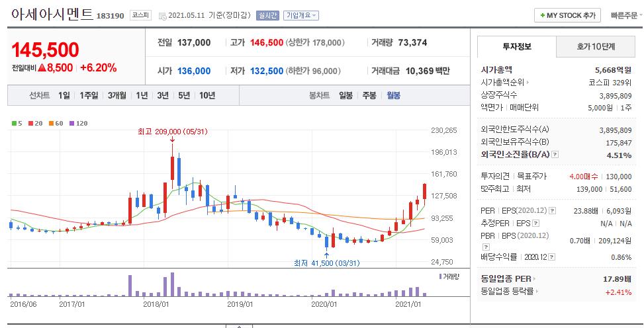Image resolution: width=644 pixels, height=328 pixels.
Task: Click the 외국인소진율 value 4.51%
Action: tap(619, 155)
